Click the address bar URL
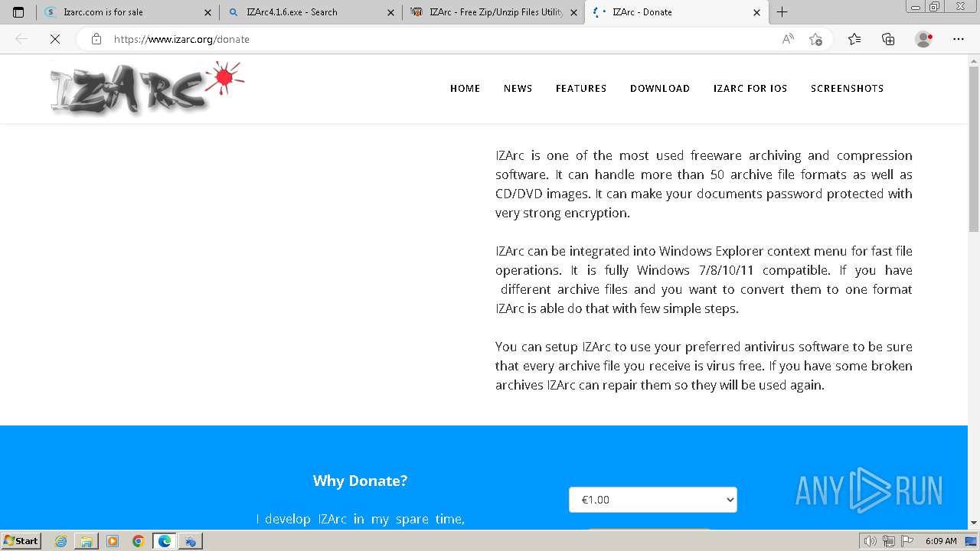Image resolution: width=980 pixels, height=551 pixels. 181,39
